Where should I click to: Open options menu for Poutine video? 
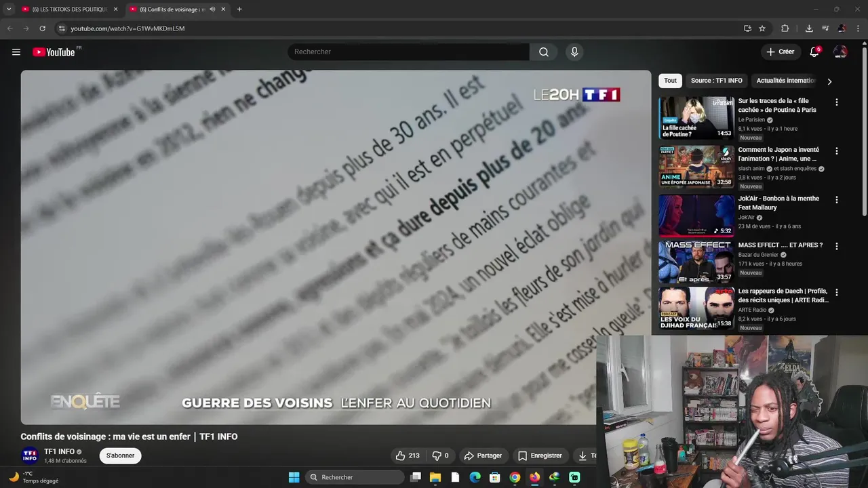coord(836,102)
